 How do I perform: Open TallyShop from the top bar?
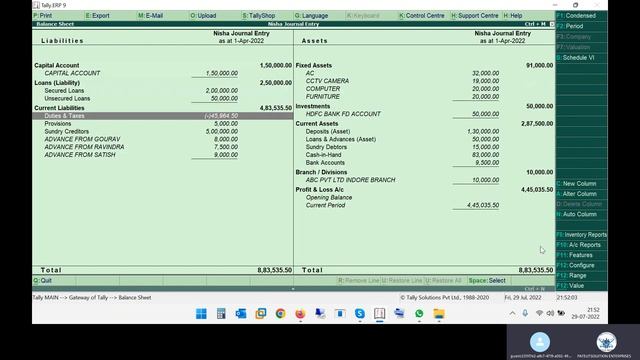click(x=259, y=16)
